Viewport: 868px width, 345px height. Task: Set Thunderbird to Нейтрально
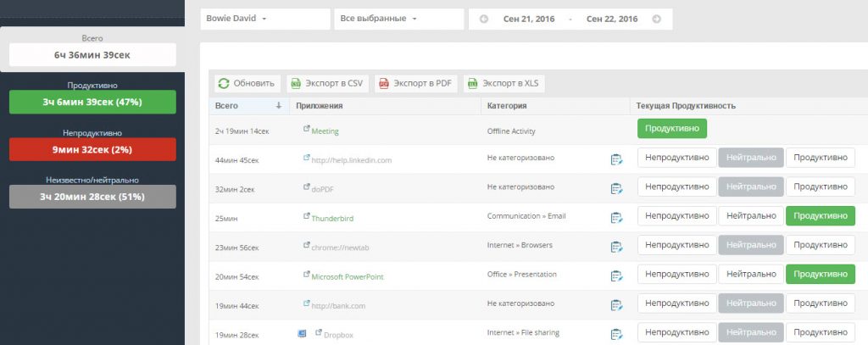pyautogui.click(x=751, y=216)
